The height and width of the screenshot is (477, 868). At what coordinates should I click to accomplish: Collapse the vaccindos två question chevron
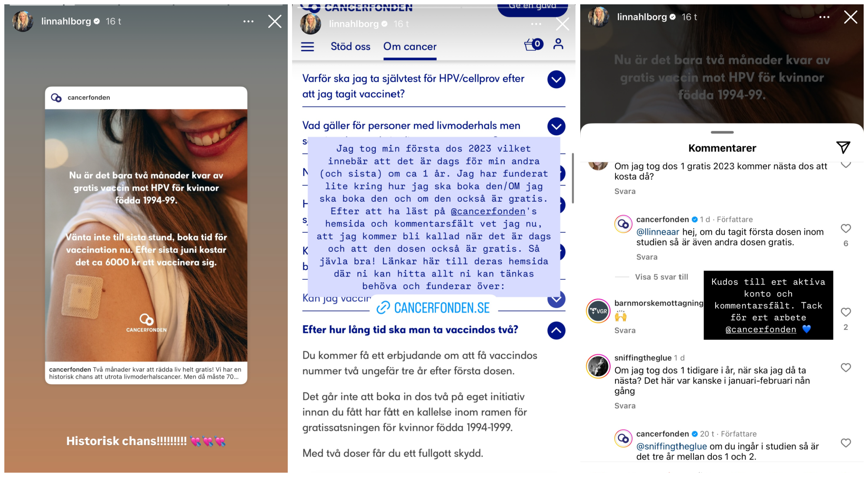(x=556, y=330)
